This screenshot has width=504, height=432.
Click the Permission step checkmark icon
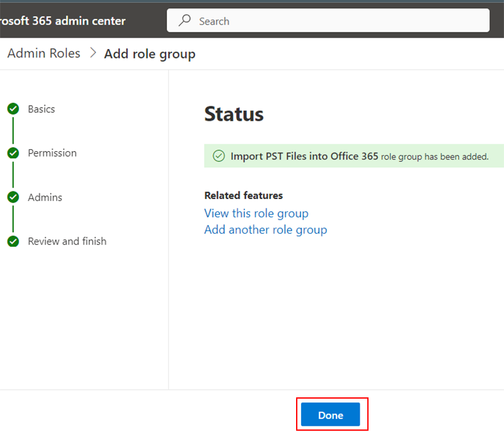pyautogui.click(x=13, y=153)
